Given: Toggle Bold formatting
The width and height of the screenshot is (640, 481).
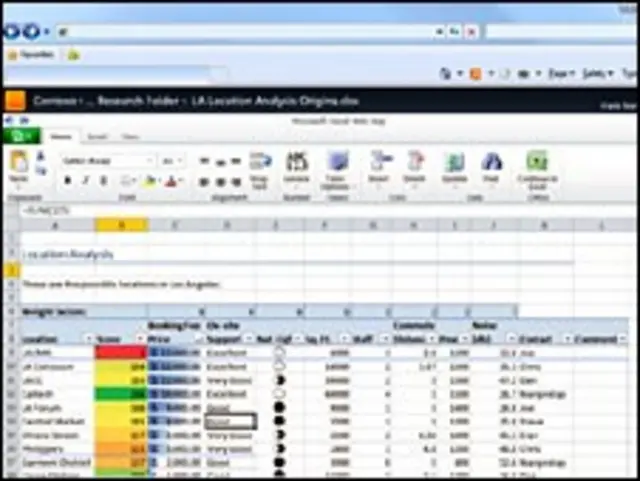Looking at the screenshot, I should pyautogui.click(x=68, y=180).
